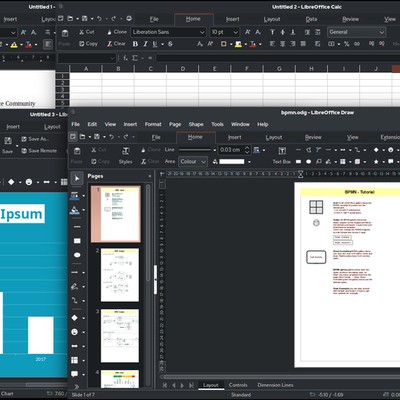The height and width of the screenshot is (400, 400).
Task: Click Save As in the Impress window
Action: (35, 139)
